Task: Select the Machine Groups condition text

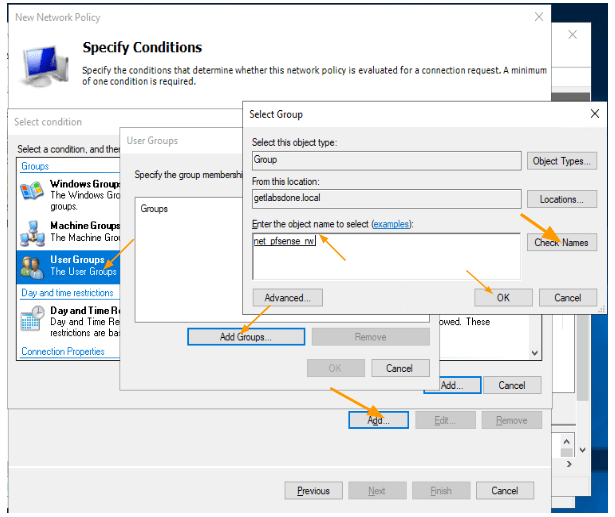Action: click(x=85, y=231)
